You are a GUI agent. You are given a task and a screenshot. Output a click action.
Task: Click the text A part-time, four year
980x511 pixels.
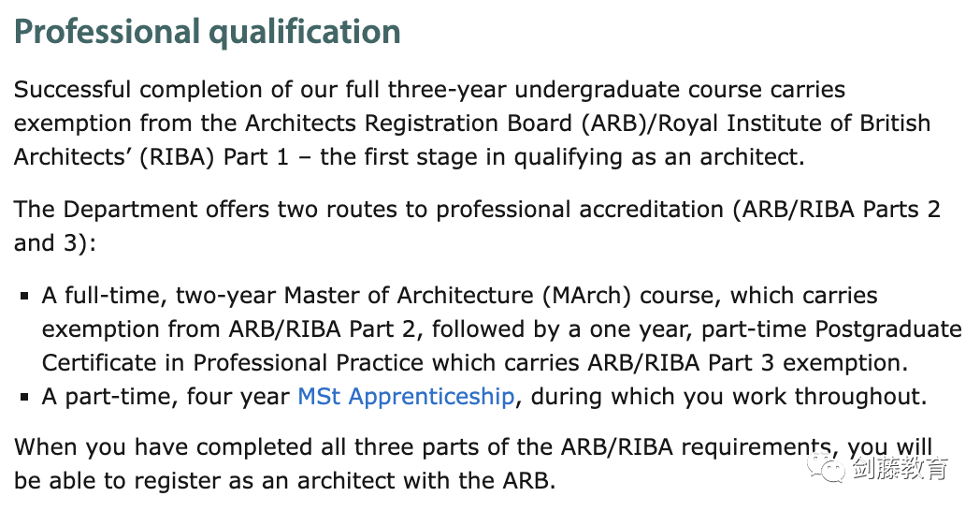(166, 397)
